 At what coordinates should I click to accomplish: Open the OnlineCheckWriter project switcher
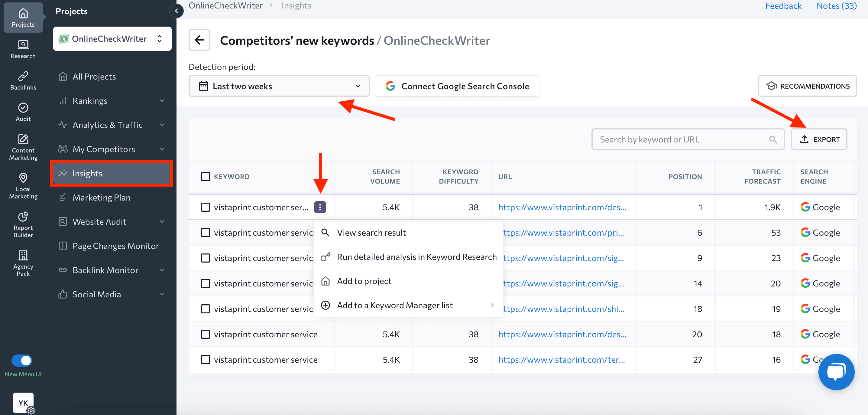click(x=112, y=38)
